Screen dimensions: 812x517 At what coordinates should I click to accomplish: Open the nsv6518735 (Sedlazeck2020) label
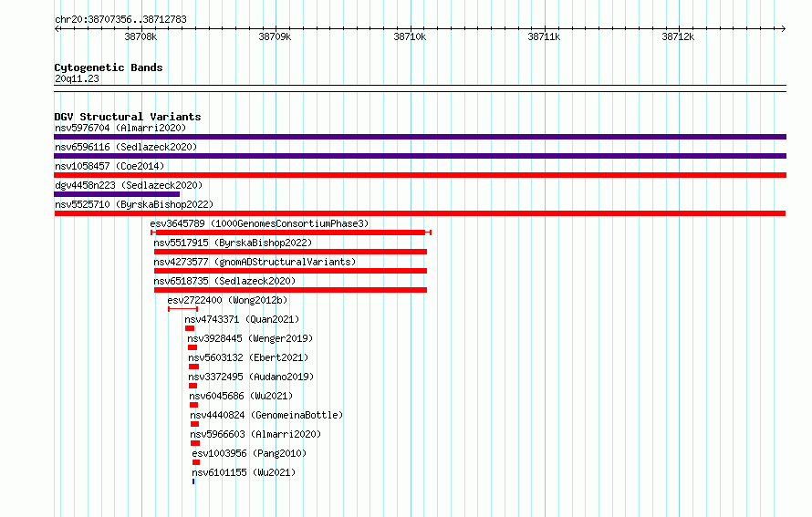tap(224, 281)
